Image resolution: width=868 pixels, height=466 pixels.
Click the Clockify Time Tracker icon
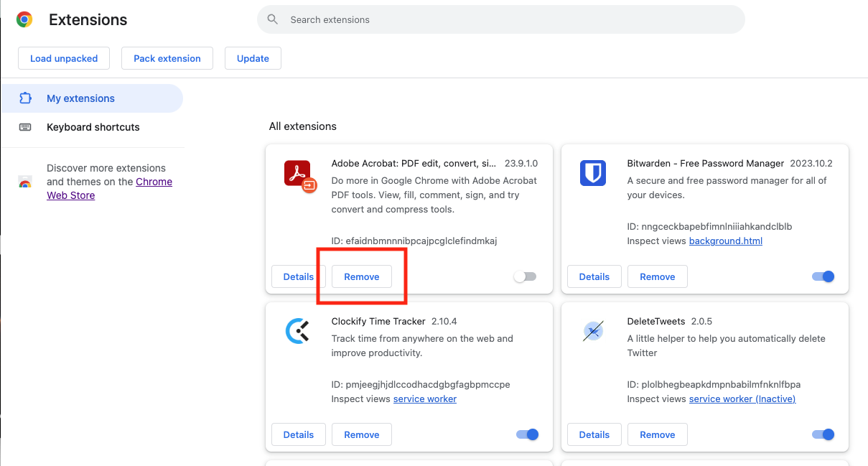pos(297,331)
